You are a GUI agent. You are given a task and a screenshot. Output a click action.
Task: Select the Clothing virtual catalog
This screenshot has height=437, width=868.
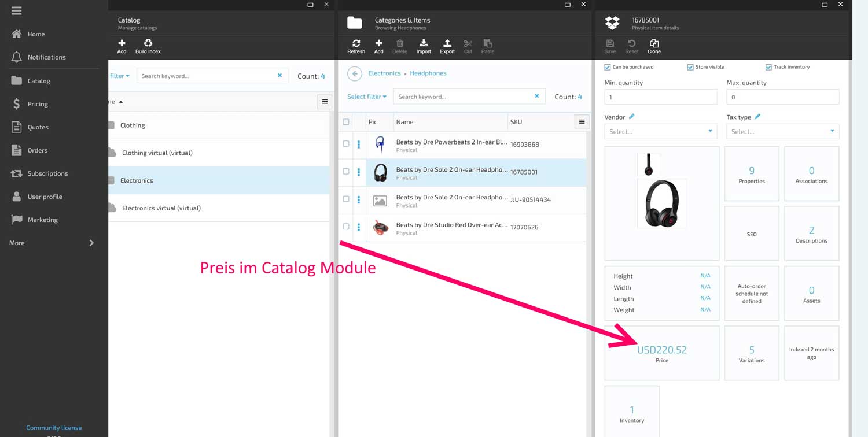[x=219, y=153]
